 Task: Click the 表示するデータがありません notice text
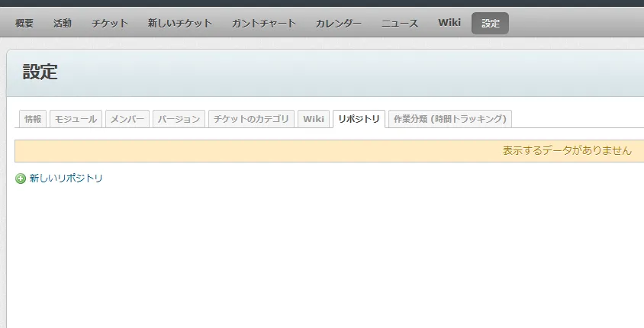coord(567,151)
